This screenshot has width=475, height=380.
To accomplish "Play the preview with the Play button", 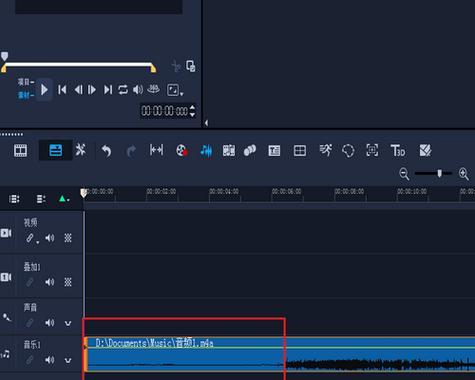I will point(44,90).
